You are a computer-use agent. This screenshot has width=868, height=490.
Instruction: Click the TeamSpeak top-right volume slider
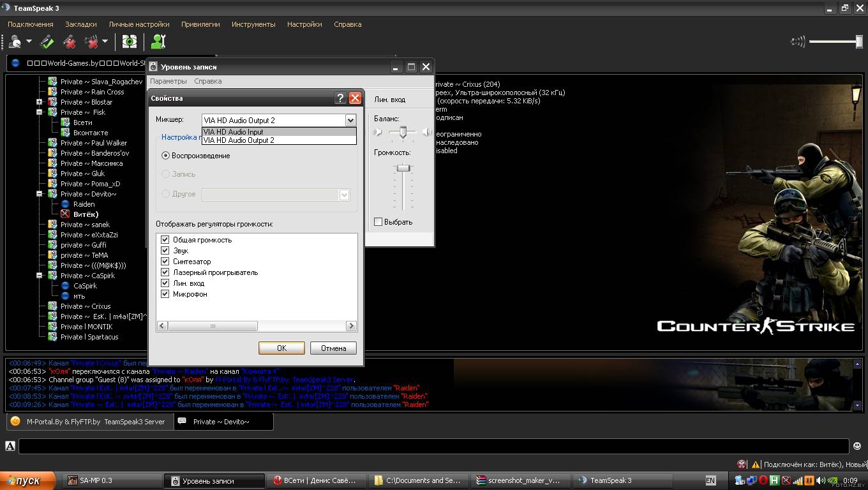click(836, 42)
